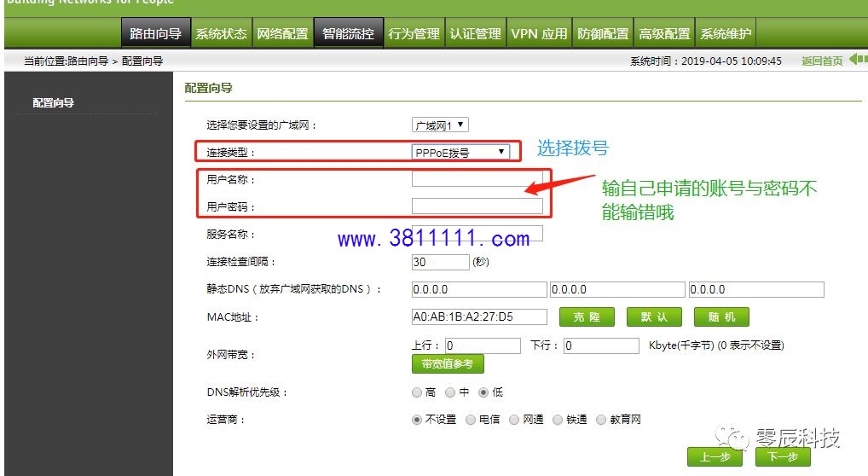
Task: Go to the VPN 应用 tab
Action: point(539,33)
